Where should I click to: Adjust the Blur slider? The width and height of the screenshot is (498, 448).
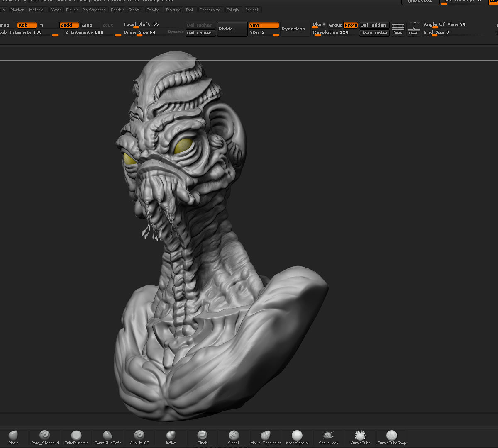click(319, 25)
